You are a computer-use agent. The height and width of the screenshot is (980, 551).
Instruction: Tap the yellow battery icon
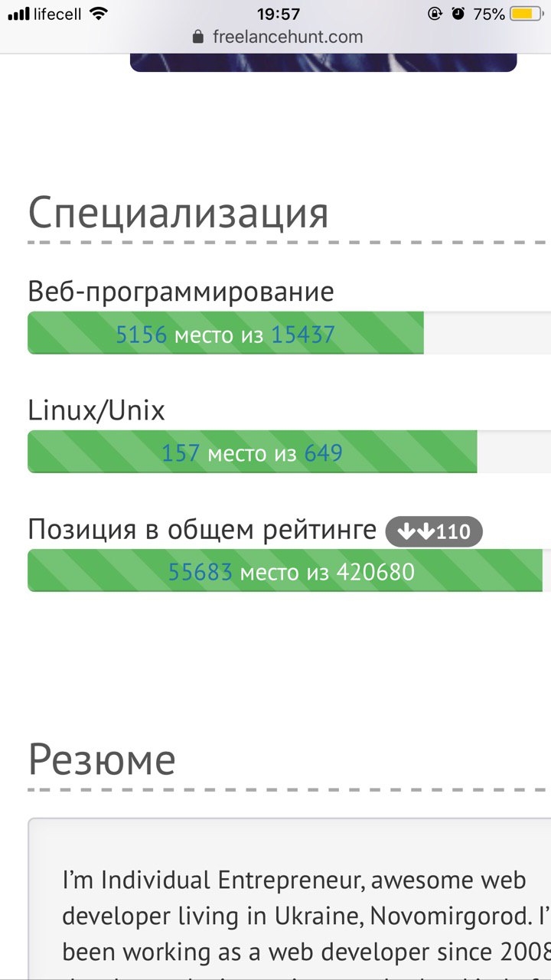(526, 14)
